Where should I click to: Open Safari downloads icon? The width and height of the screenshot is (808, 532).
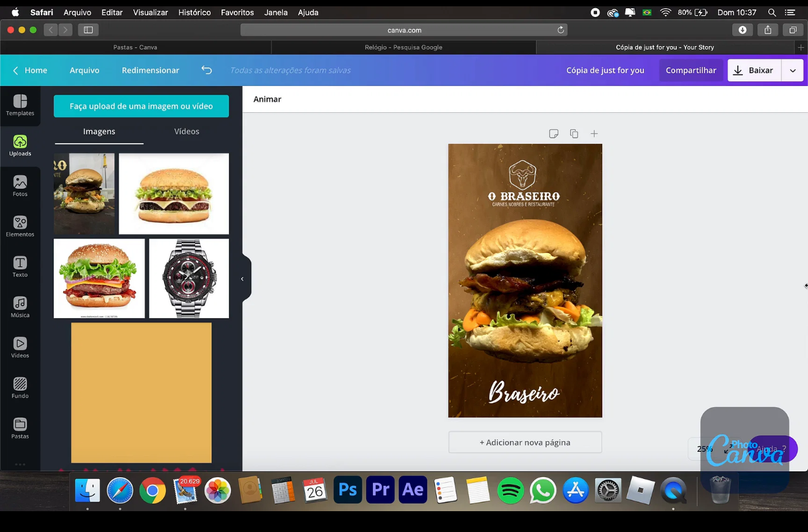[x=742, y=30]
